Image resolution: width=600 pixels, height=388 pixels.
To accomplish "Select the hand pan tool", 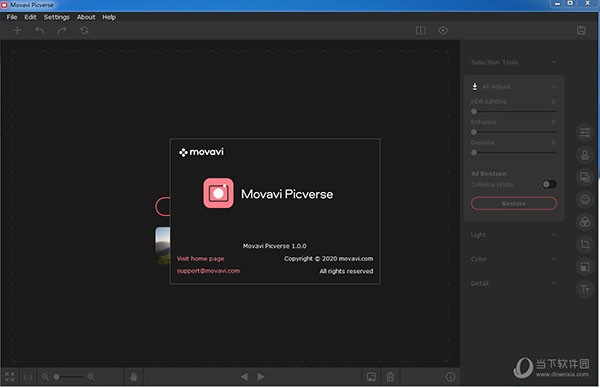I will point(133,377).
